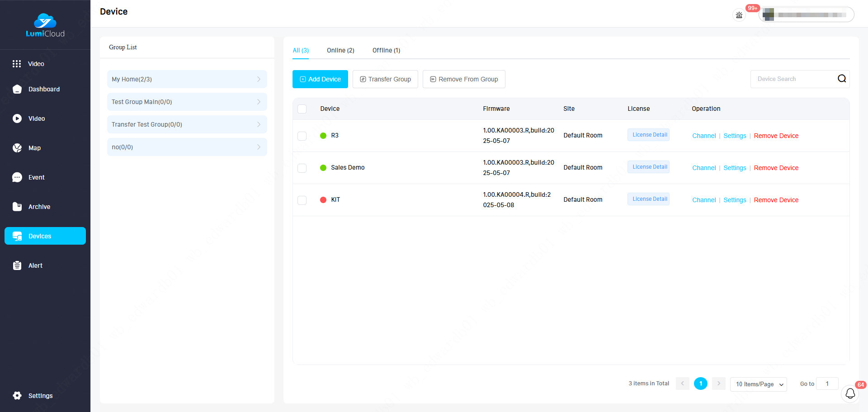Select the Sales Demo device checkbox

pos(302,168)
